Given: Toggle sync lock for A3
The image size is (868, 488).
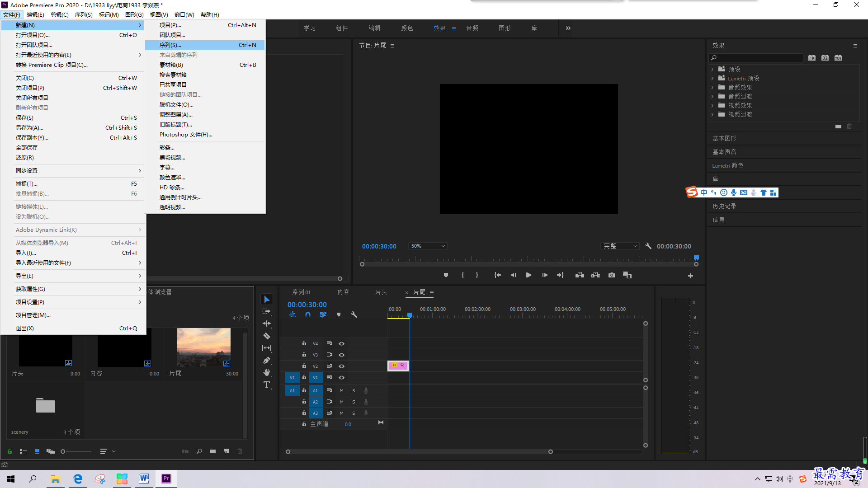Looking at the screenshot, I should 330,413.
